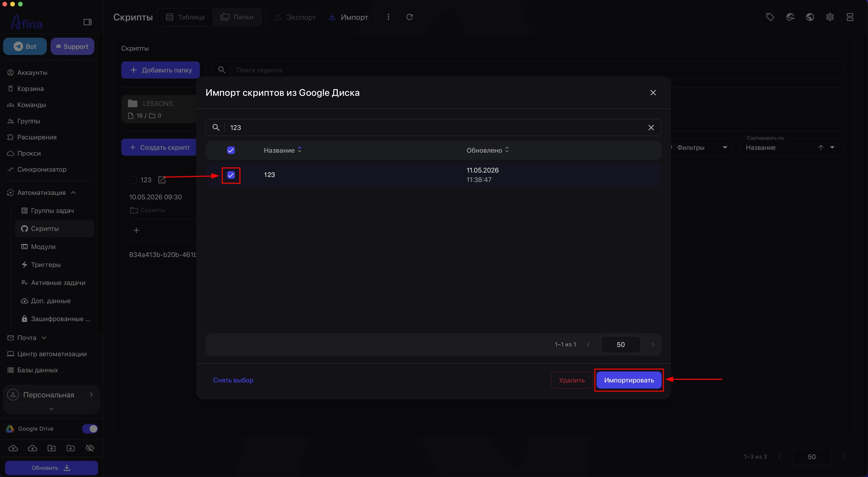The height and width of the screenshot is (477, 868).
Task: Open the Support button
Action: coord(72,47)
